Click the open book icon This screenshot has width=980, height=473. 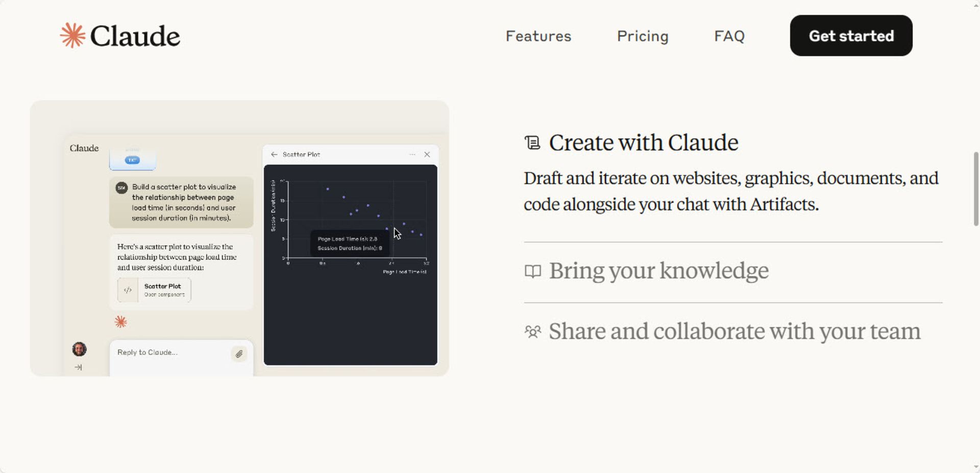[532, 271]
